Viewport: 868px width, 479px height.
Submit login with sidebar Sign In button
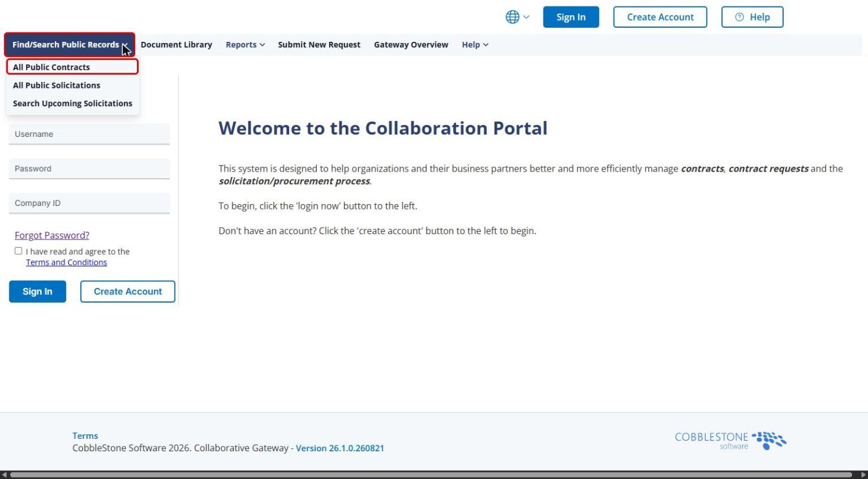[x=37, y=291]
